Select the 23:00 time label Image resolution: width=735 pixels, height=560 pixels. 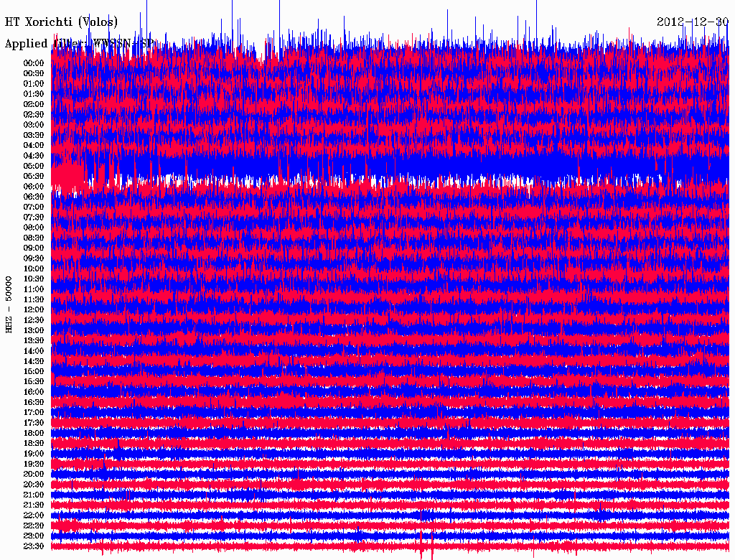(34, 536)
